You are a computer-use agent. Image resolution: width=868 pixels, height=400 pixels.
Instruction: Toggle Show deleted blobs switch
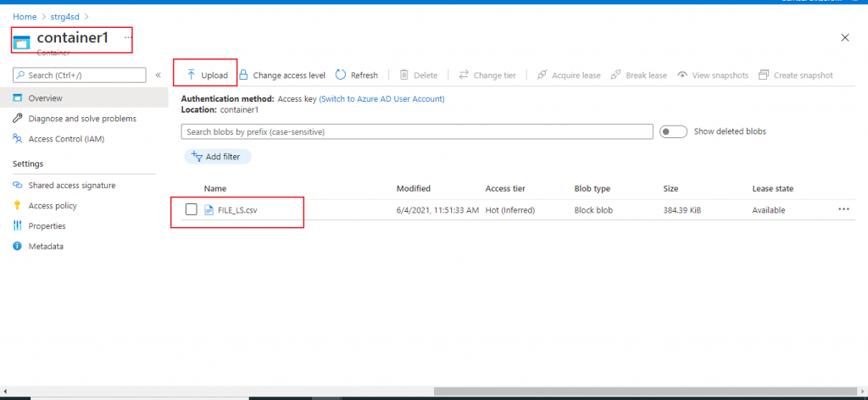[673, 132]
